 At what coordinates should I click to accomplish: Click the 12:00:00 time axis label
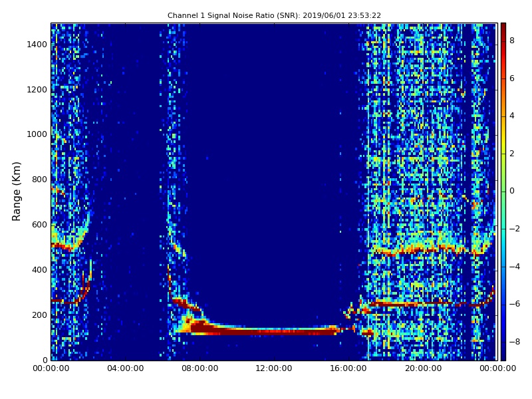(274, 368)
